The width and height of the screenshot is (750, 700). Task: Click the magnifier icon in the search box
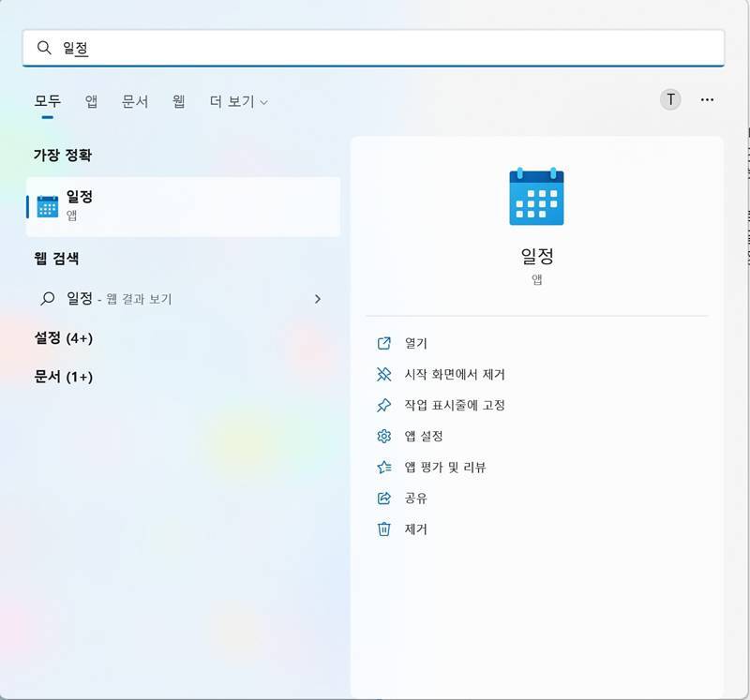pyautogui.click(x=44, y=48)
